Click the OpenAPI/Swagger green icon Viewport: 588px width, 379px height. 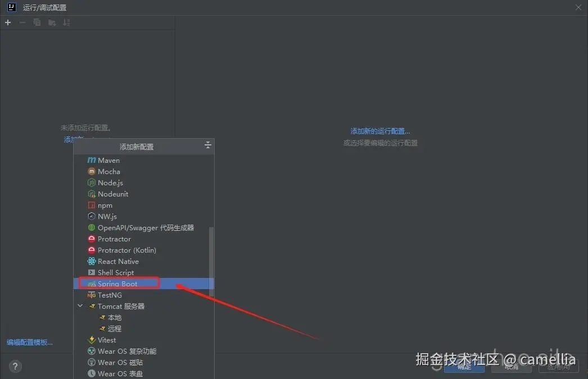coord(92,228)
